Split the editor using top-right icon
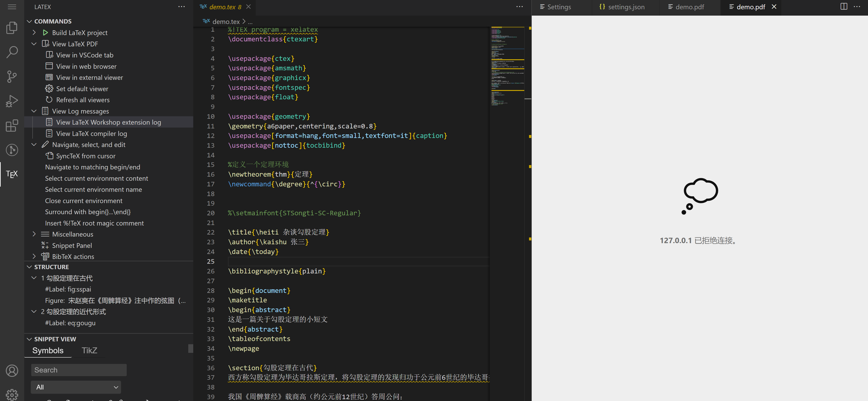Image resolution: width=868 pixels, height=401 pixels. click(x=843, y=6)
